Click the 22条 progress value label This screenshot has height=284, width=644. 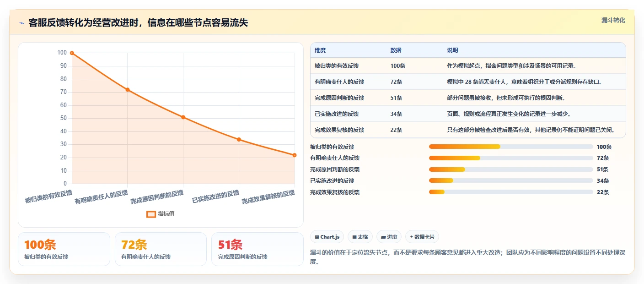tap(603, 192)
